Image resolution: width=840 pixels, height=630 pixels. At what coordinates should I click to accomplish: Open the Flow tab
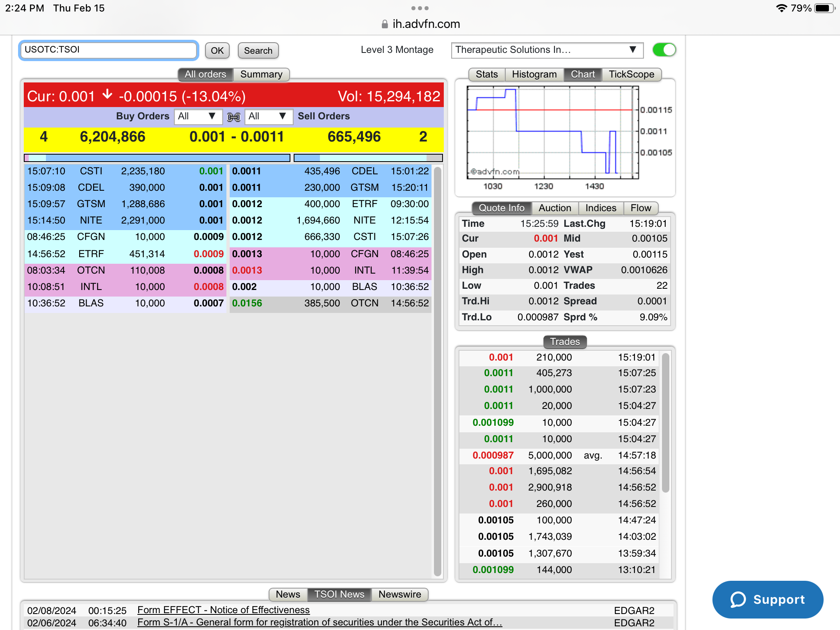641,208
